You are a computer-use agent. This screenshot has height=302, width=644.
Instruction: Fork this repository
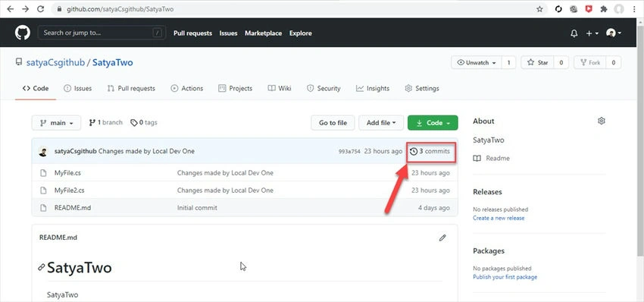click(x=589, y=62)
